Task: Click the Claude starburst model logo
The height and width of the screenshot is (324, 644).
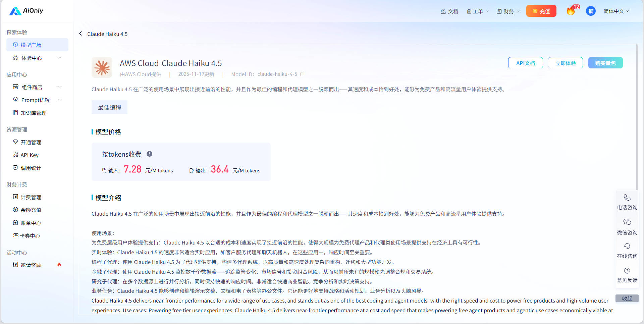Action: point(102,67)
